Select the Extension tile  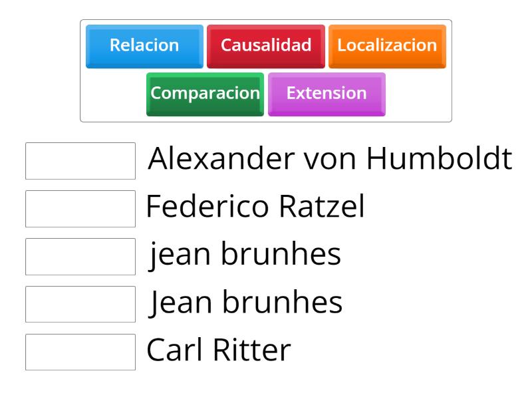pyautogui.click(x=327, y=93)
